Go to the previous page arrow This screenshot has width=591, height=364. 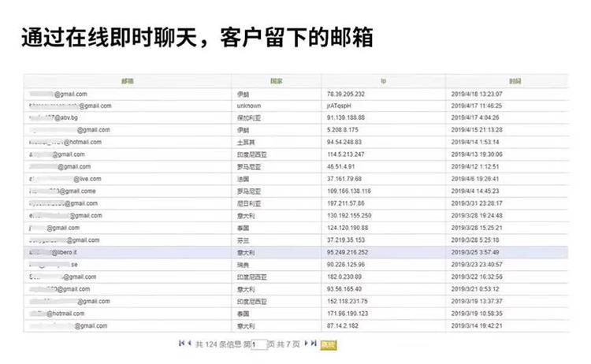[189, 344]
